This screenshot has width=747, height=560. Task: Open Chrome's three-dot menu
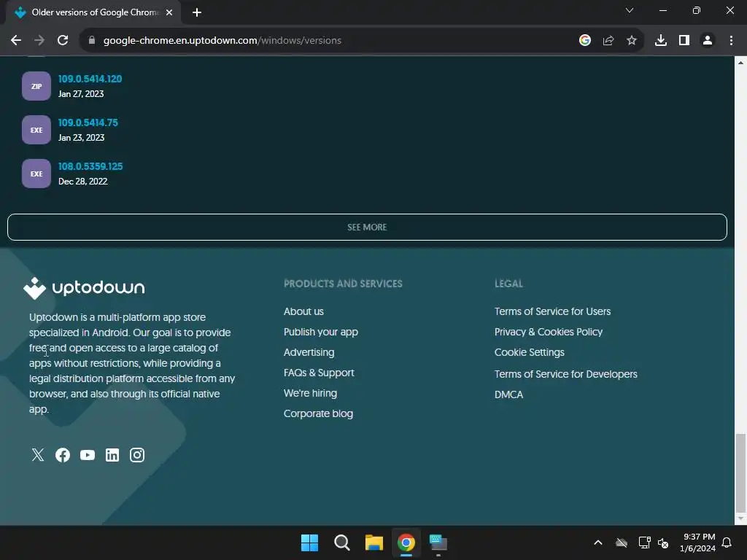coord(731,41)
